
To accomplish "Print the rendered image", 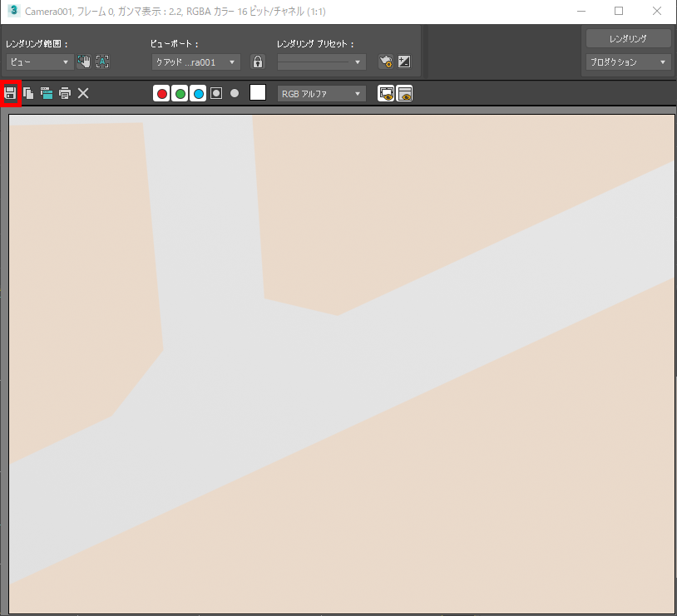I will (x=65, y=93).
